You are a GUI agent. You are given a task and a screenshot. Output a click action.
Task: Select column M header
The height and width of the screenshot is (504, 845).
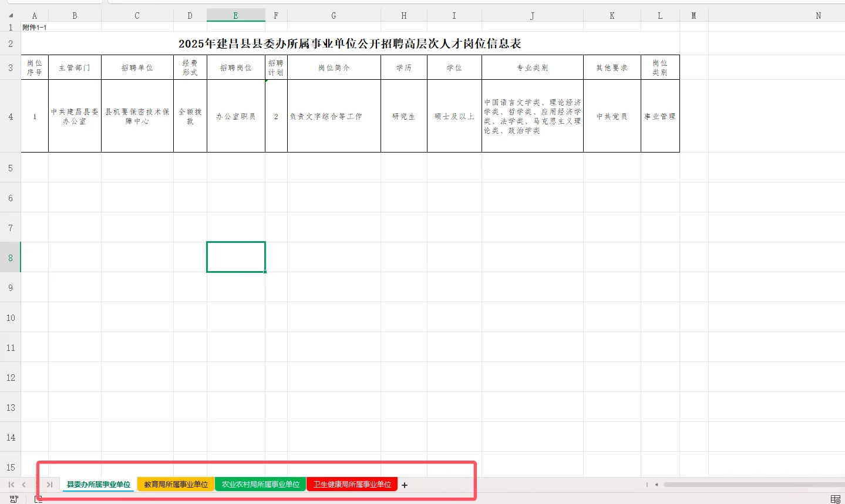(694, 16)
